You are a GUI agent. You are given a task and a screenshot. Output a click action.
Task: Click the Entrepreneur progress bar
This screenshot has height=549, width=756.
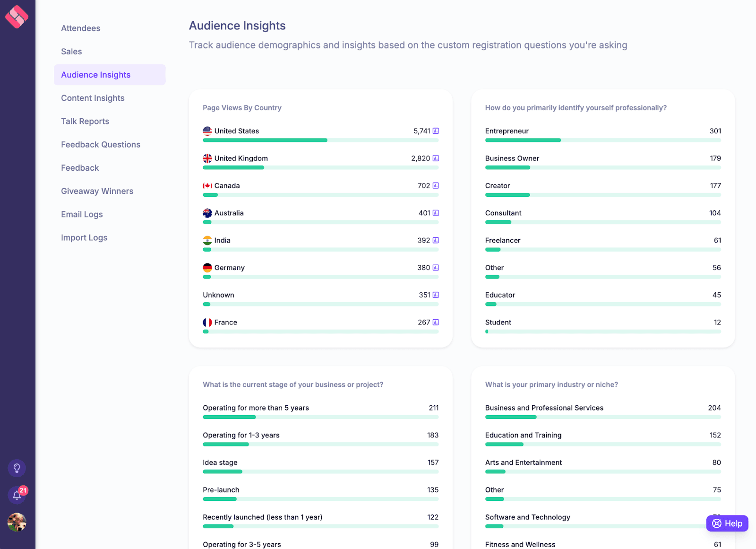pos(603,140)
